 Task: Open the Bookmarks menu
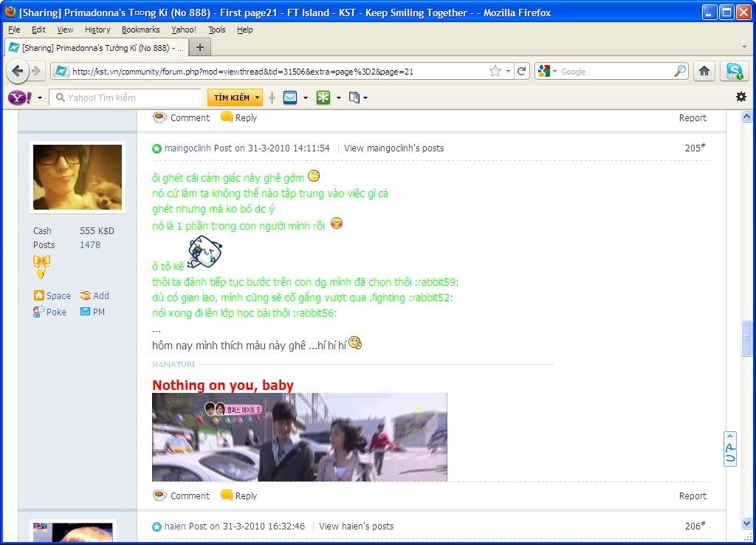[141, 30]
